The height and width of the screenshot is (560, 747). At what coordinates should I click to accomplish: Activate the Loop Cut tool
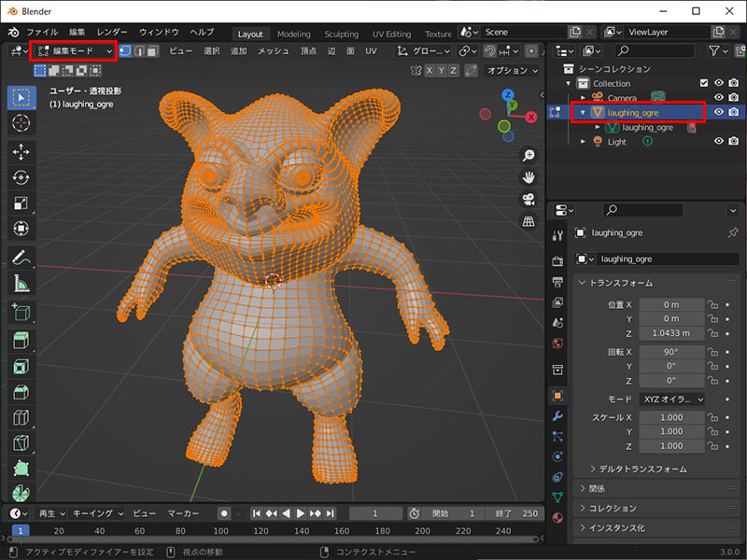tap(21, 418)
